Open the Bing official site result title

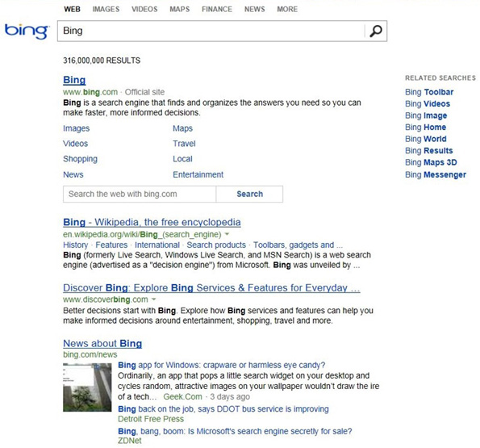(74, 80)
